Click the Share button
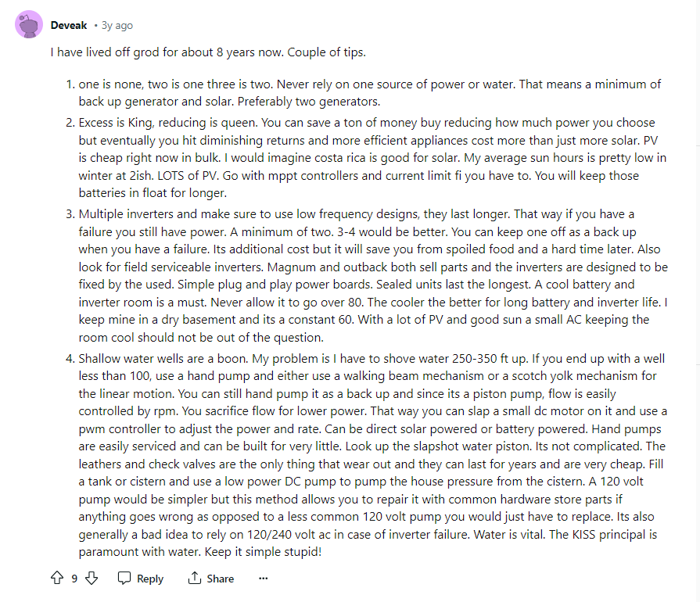This screenshot has height=602, width=700. [219, 579]
